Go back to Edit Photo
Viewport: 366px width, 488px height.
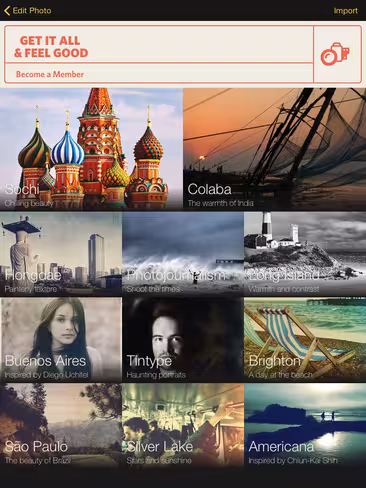(27, 11)
